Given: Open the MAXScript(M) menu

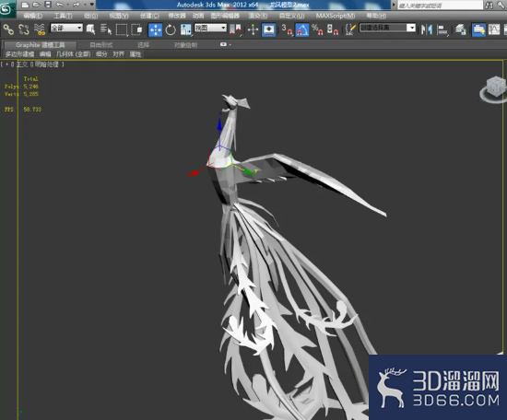Looking at the screenshot, I should point(336,16).
